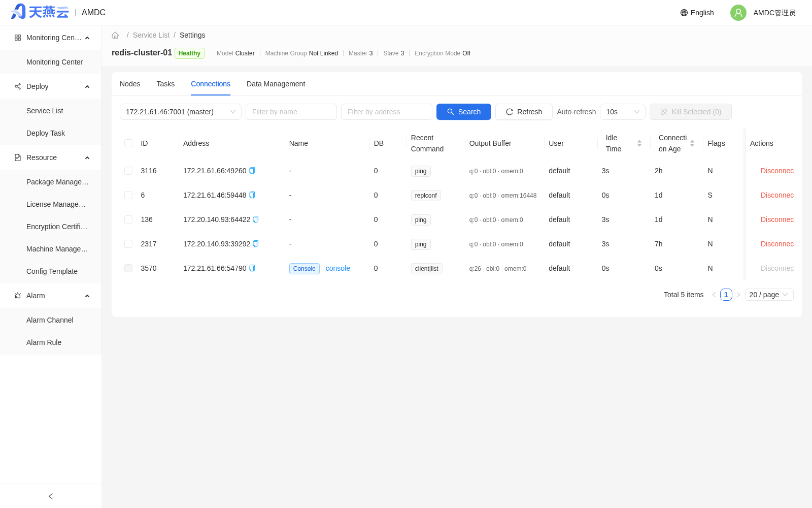Toggle the select-all checkbox in table header
812x508 pixels.
[128, 143]
